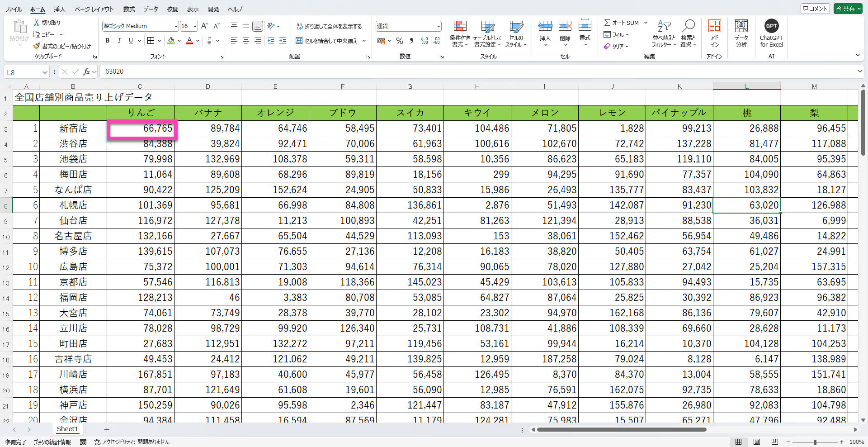Image resolution: width=868 pixels, height=447 pixels.
Task: Click the コメント (Comments) button
Action: click(x=815, y=9)
